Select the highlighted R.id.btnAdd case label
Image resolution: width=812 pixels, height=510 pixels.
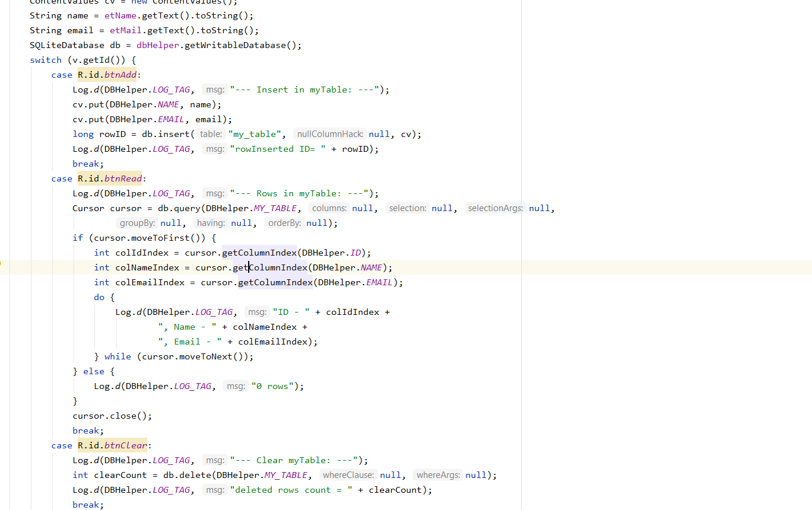pyautogui.click(x=107, y=75)
